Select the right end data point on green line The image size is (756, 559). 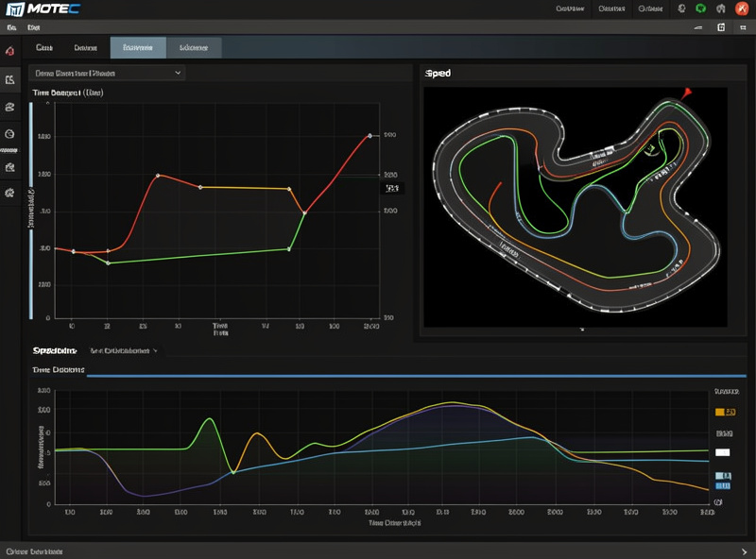point(289,249)
